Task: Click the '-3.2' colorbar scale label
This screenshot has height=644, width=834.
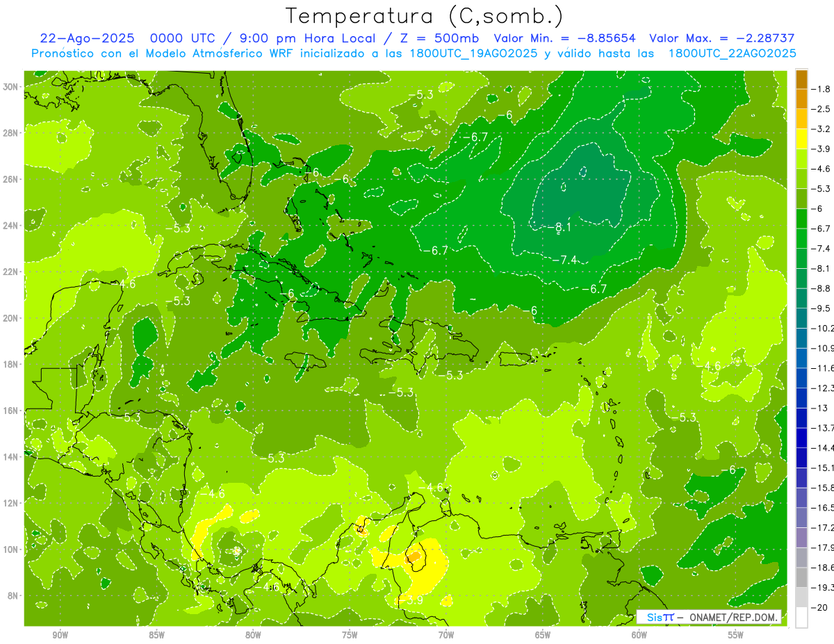Action: 821,129
